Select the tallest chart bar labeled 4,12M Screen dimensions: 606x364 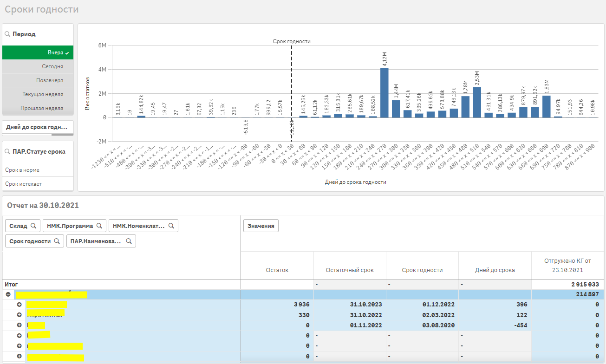coord(384,93)
